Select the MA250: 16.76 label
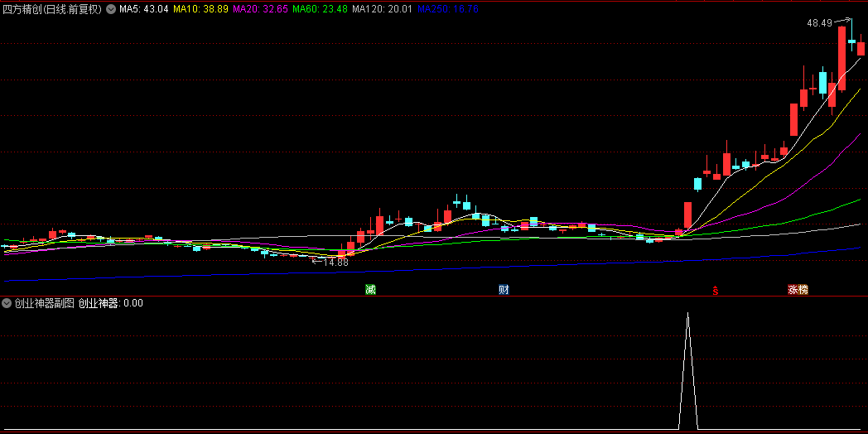Image resolution: width=868 pixels, height=434 pixels. point(448,9)
